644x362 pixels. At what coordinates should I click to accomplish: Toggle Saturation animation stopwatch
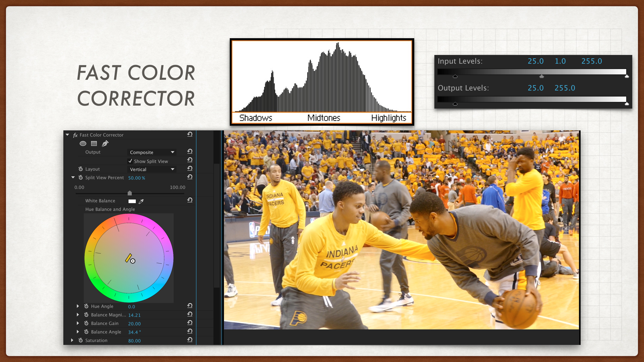tap(80, 340)
